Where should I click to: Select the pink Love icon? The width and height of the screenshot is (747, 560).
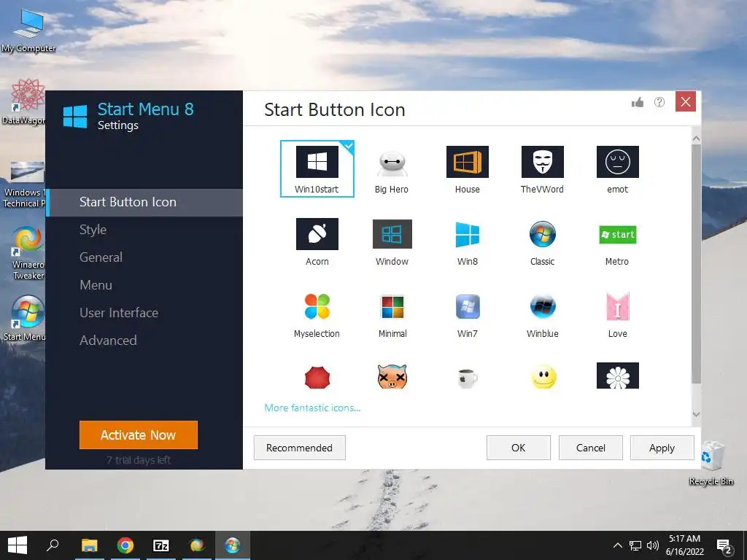point(617,315)
